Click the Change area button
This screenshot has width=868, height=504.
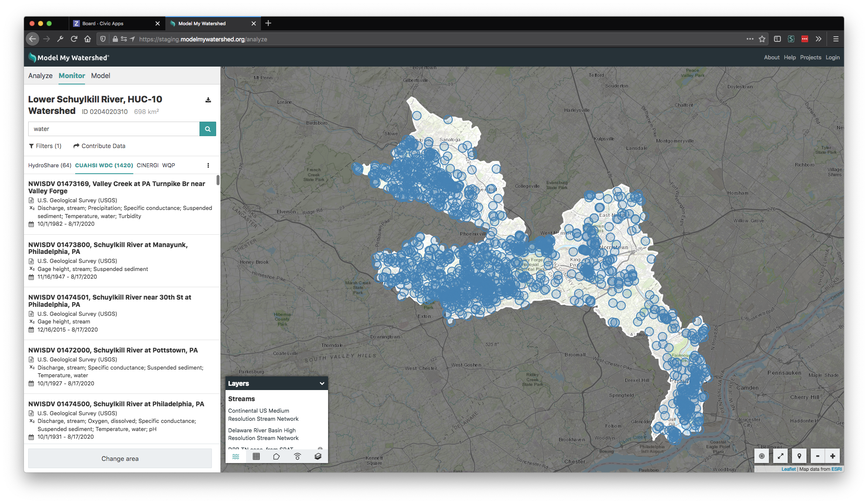[x=120, y=458]
